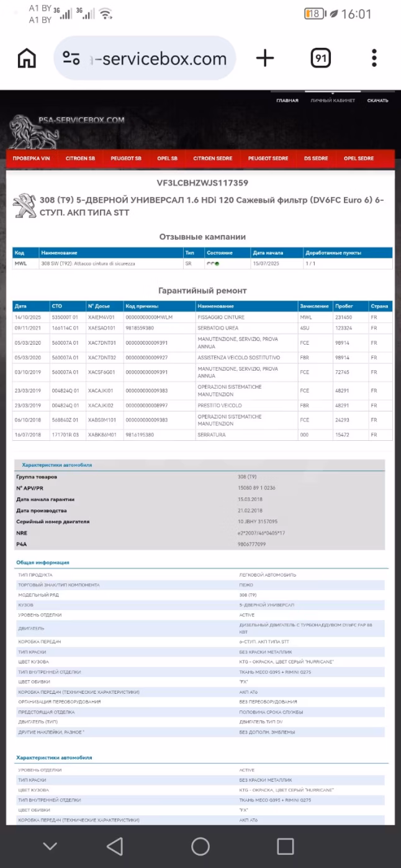The height and width of the screenshot is (868, 401).
Task: Click ASSISTENZA VEICOLO SOSTITUTIVO entry
Action: [x=238, y=357]
